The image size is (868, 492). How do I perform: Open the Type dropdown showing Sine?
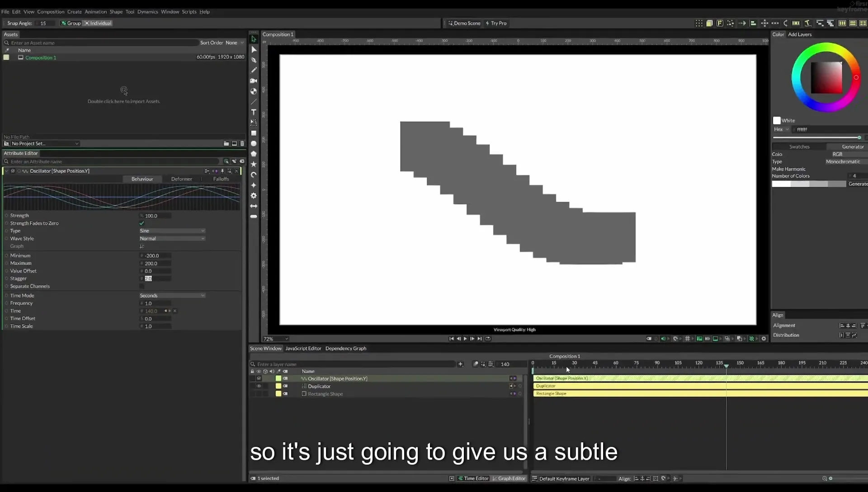tap(172, 231)
